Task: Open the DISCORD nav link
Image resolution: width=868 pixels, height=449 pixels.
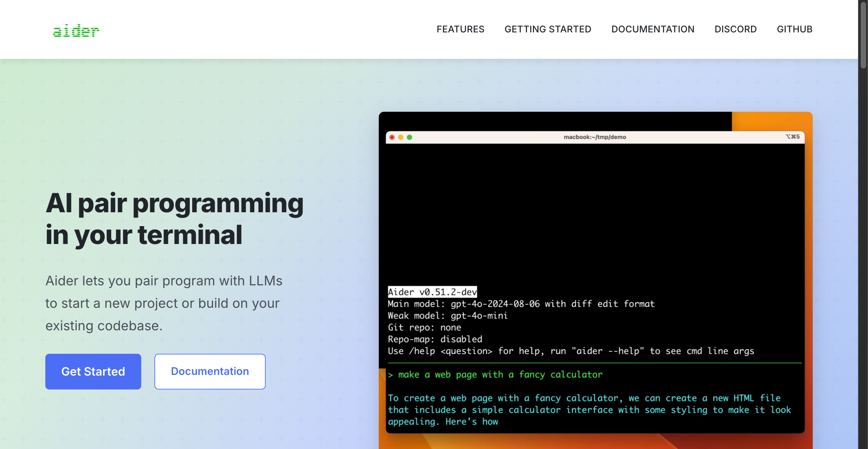Action: [735, 29]
